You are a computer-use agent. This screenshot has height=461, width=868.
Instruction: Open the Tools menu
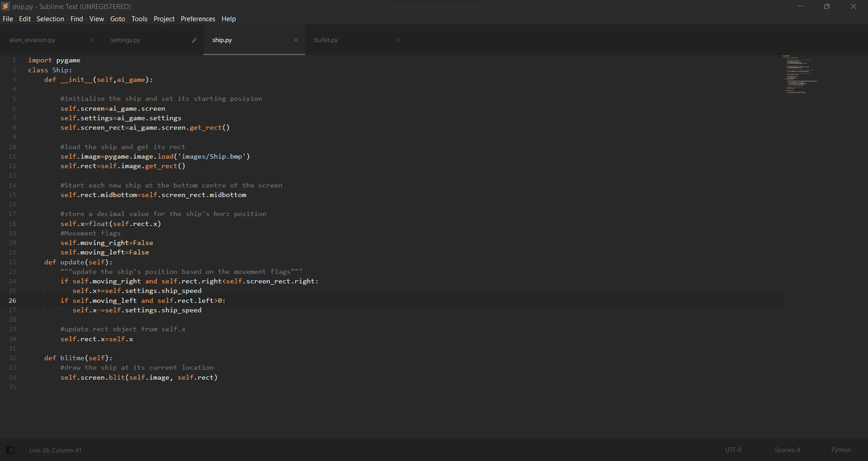tap(139, 19)
